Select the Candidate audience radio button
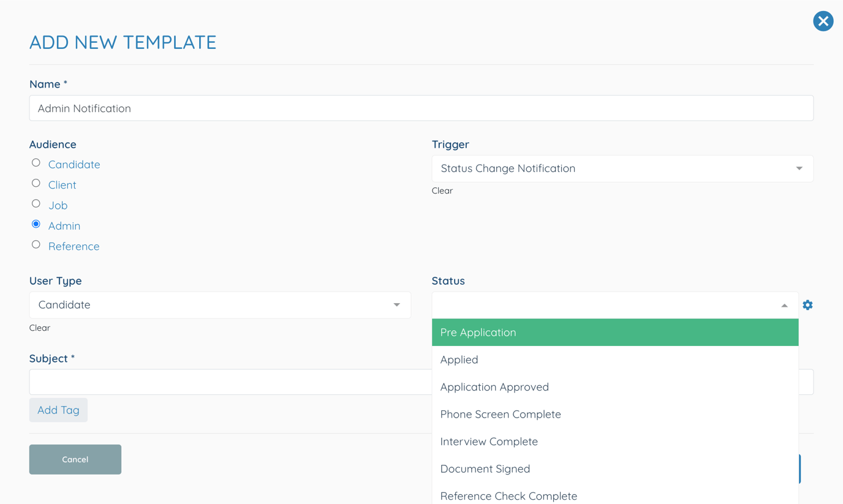Screen dimensions: 843x504 point(36,162)
